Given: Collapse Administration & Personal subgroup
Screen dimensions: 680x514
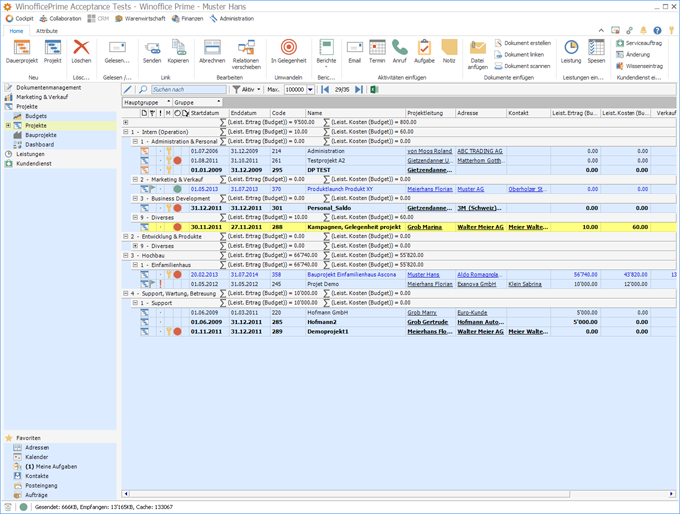Looking at the screenshot, I should pos(135,141).
